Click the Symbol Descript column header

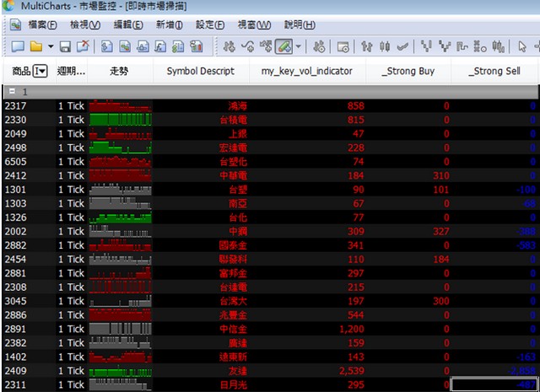click(x=201, y=72)
